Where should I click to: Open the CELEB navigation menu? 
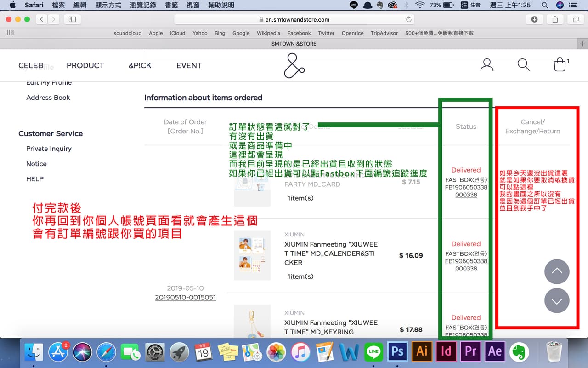pyautogui.click(x=31, y=65)
